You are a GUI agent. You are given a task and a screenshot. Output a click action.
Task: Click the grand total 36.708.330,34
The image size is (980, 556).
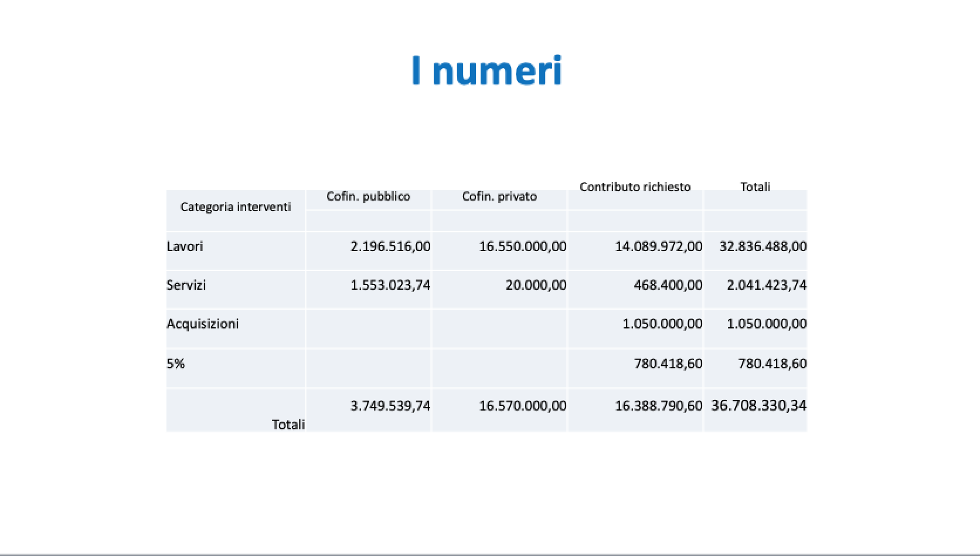(x=759, y=406)
